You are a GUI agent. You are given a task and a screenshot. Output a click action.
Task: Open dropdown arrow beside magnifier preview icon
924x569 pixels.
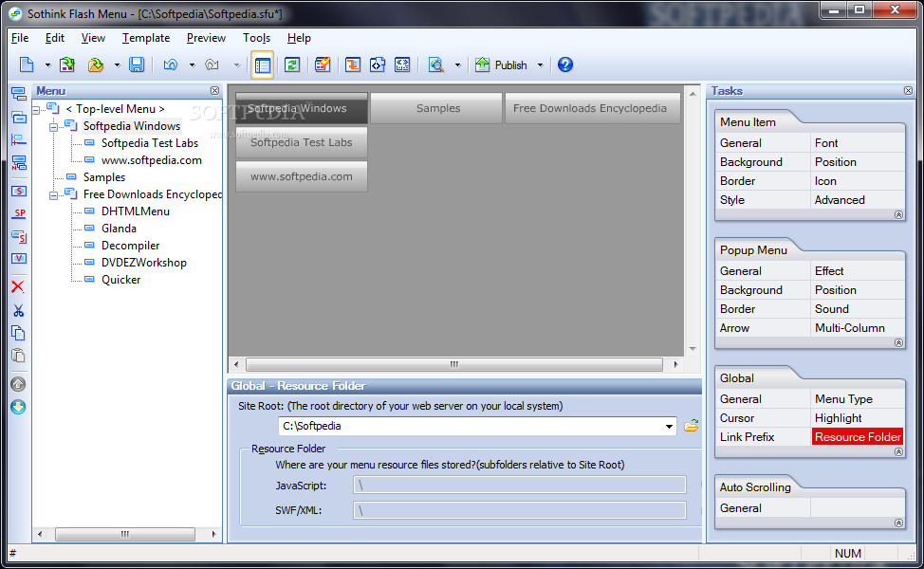457,65
